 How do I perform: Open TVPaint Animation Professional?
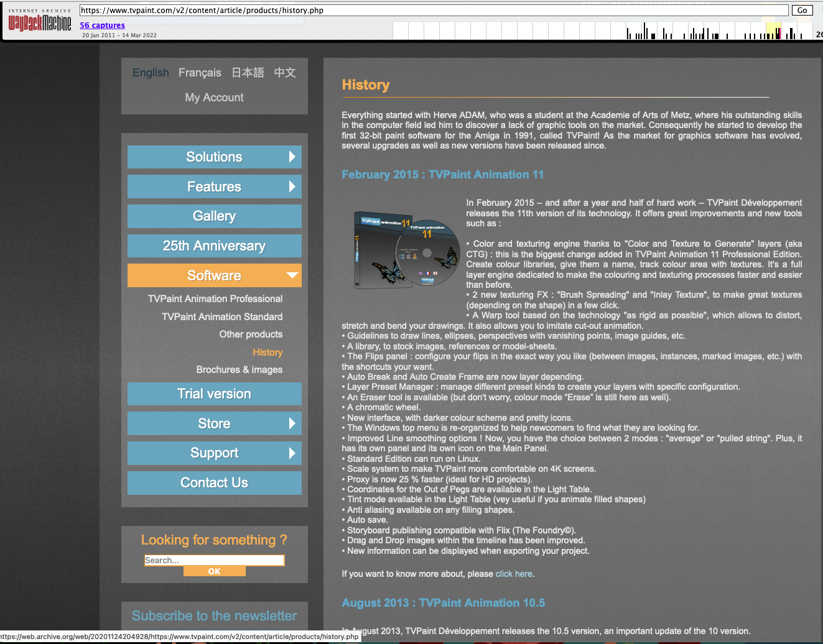point(215,299)
